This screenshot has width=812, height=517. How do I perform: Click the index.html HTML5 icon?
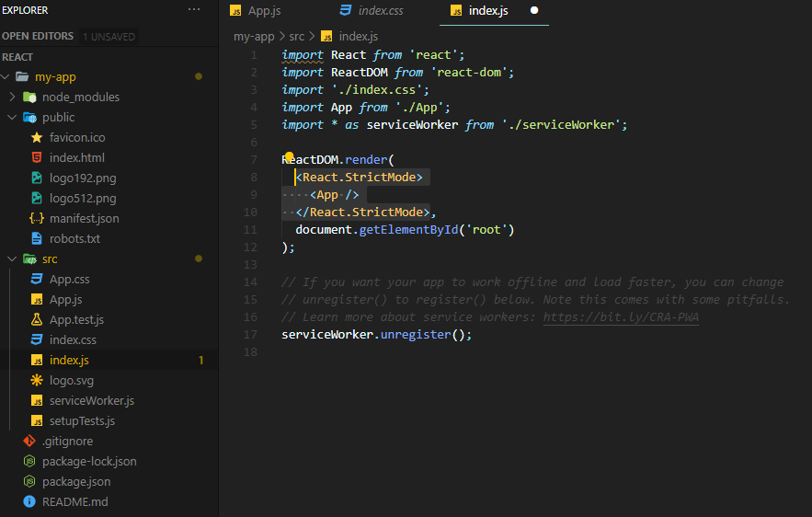[37, 157]
